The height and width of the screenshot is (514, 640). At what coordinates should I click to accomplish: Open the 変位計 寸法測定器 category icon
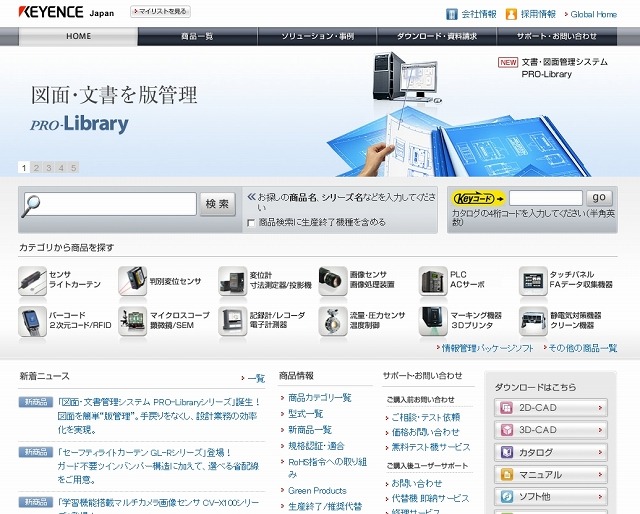pyautogui.click(x=232, y=280)
